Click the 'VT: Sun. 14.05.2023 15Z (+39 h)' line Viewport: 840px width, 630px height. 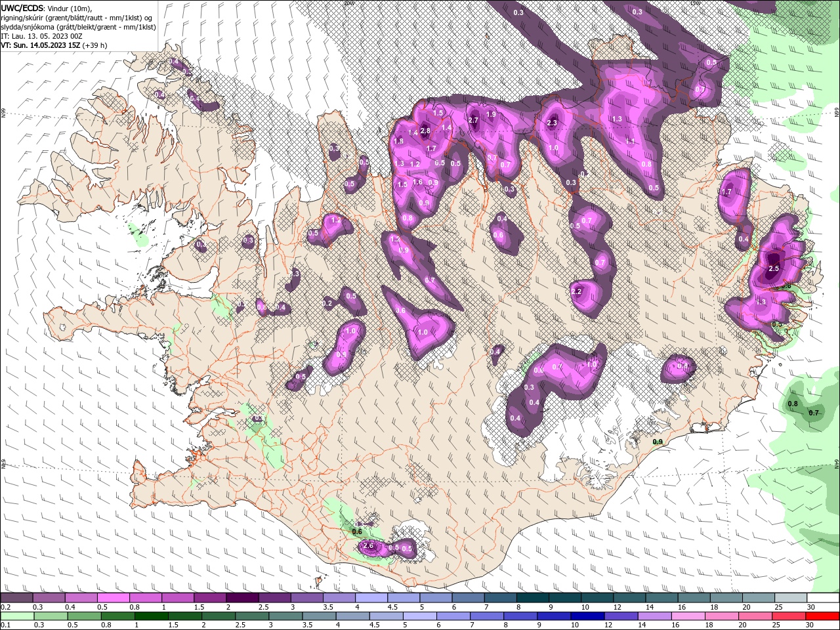coord(54,45)
